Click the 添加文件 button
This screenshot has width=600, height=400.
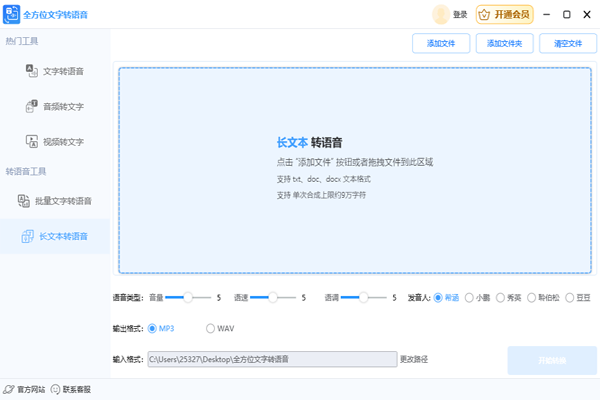pos(441,44)
